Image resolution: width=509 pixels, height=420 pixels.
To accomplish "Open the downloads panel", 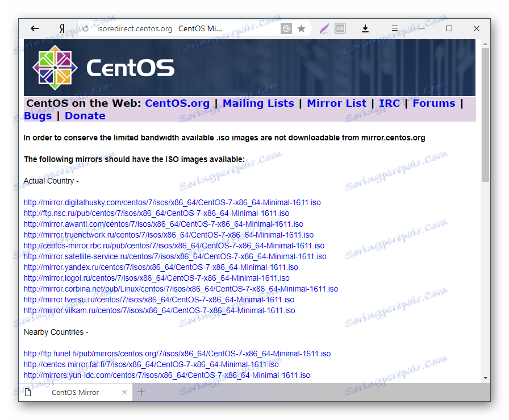I will click(x=365, y=28).
